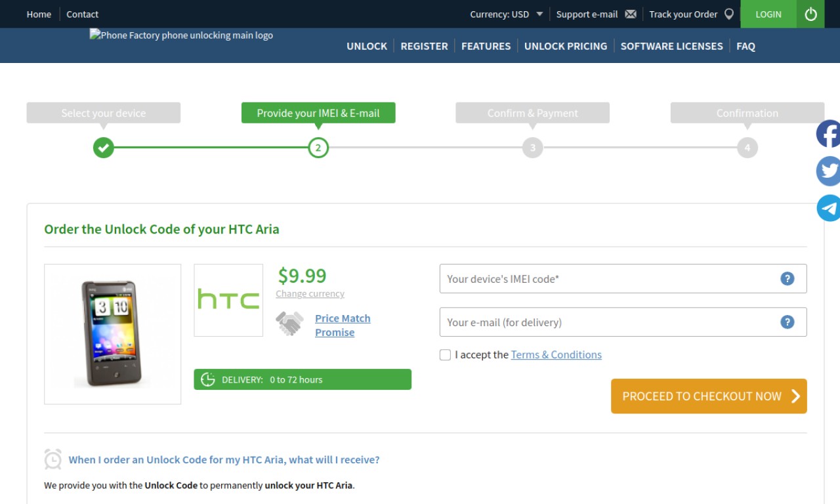840x504 pixels.
Task: Open the FEATURES menu item
Action: coord(486,46)
